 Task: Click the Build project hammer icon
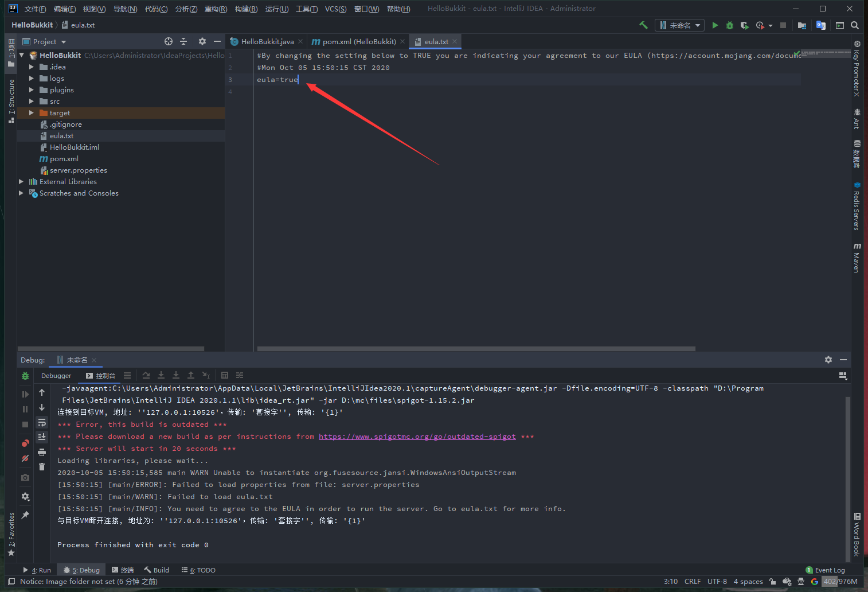point(643,25)
